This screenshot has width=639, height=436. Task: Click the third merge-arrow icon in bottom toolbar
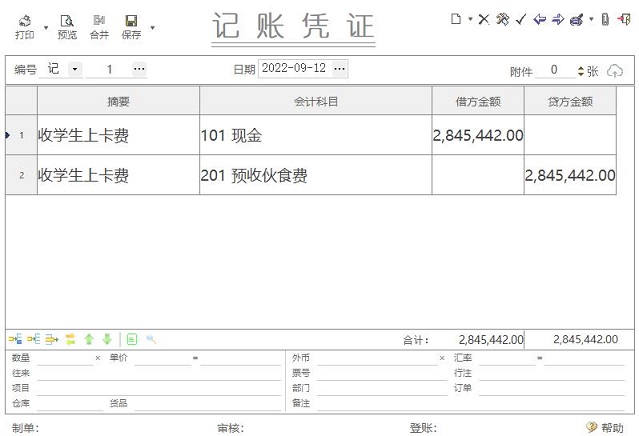click(52, 339)
